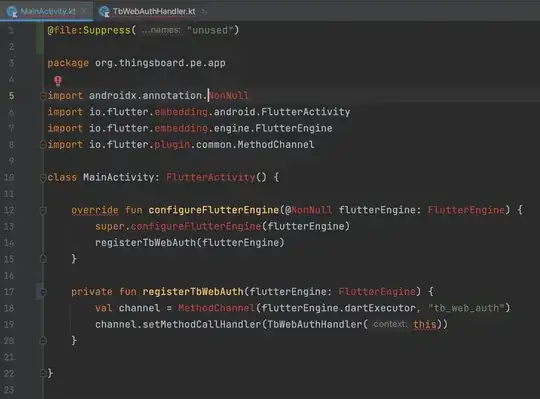This screenshot has width=540, height=399.
Task: Click the fold end marker on line 22
Action: [x=43, y=373]
